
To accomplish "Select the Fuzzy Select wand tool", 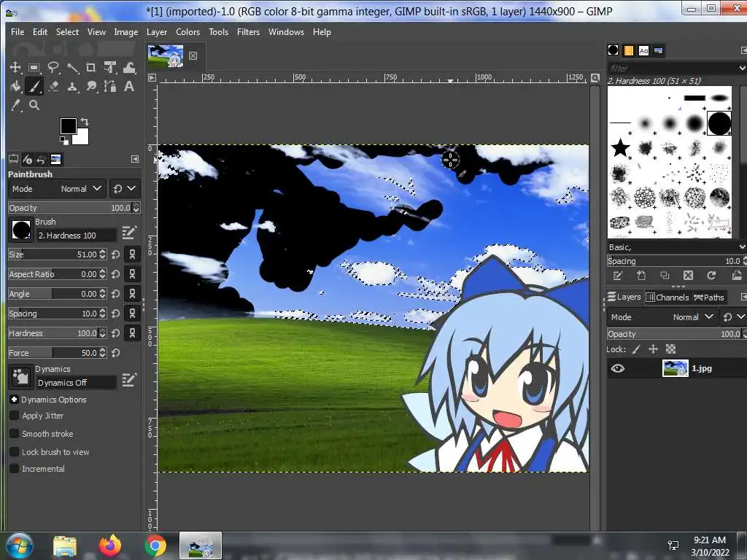I will pos(72,68).
